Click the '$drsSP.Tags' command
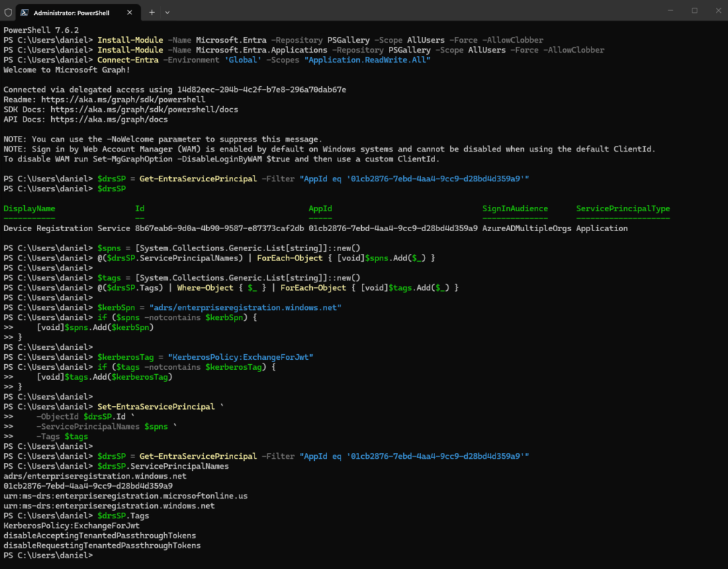 (x=123, y=516)
